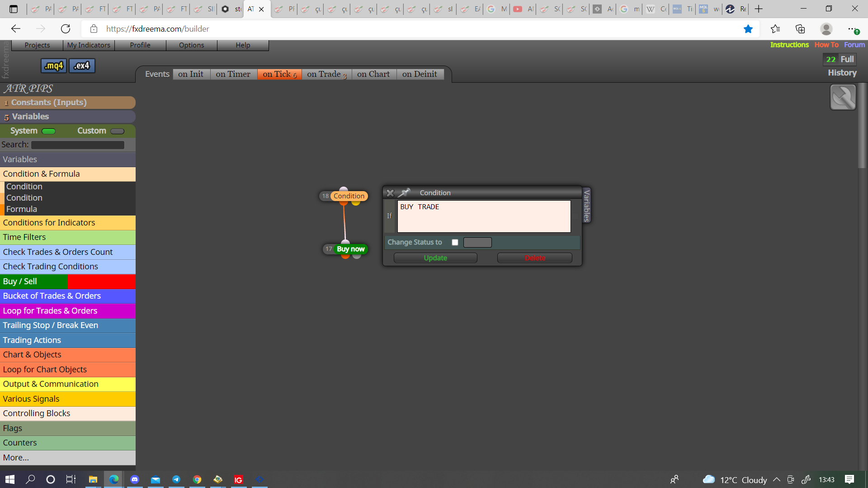The image size is (868, 488).
Task: Focus the blocks Search field
Action: click(x=78, y=145)
